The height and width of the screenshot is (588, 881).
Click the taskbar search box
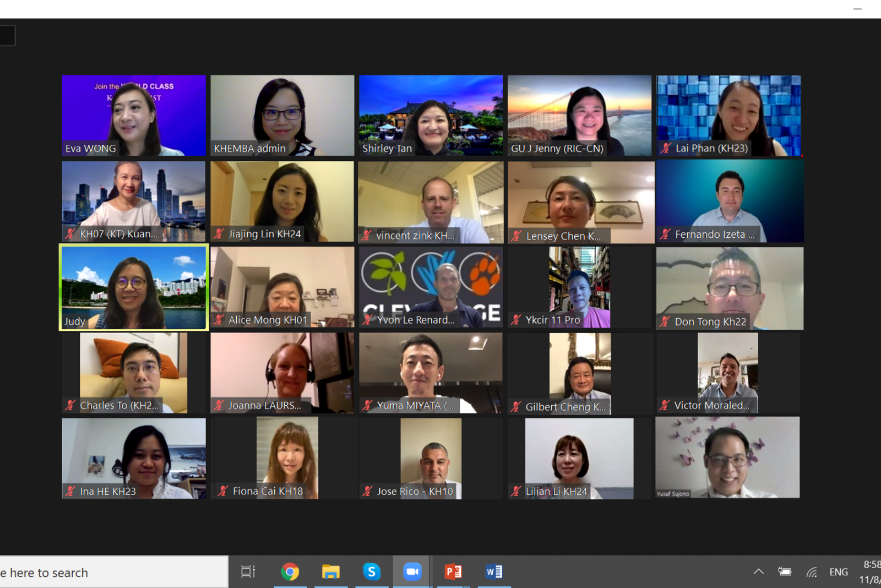pyautogui.click(x=110, y=573)
